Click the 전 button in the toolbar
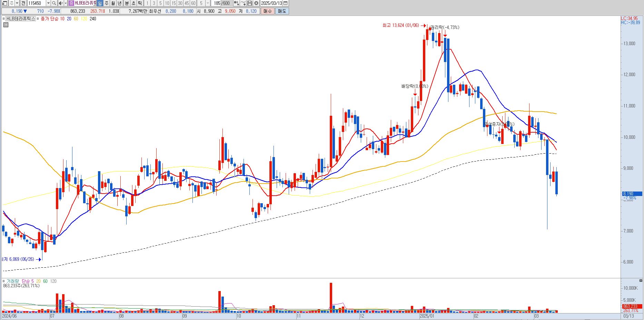The width and height of the screenshot is (644, 320). click(x=23, y=3)
